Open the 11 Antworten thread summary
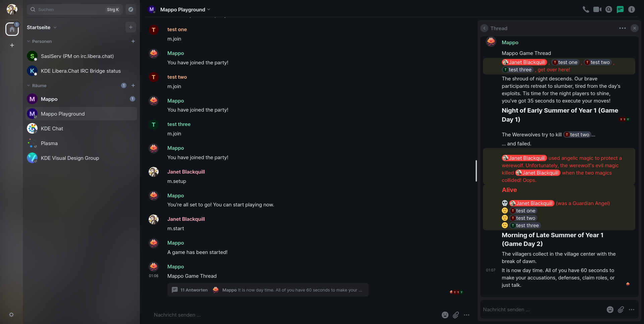This screenshot has height=324, width=644. (x=195, y=290)
